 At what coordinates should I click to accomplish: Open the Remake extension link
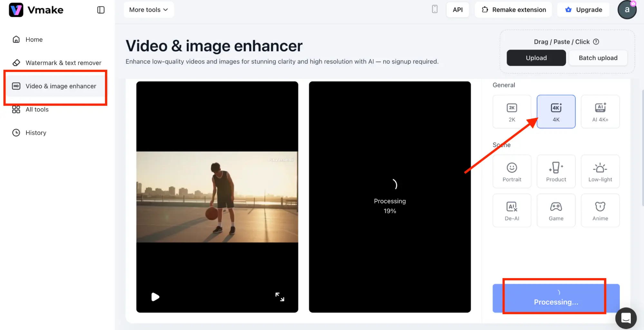click(x=514, y=10)
